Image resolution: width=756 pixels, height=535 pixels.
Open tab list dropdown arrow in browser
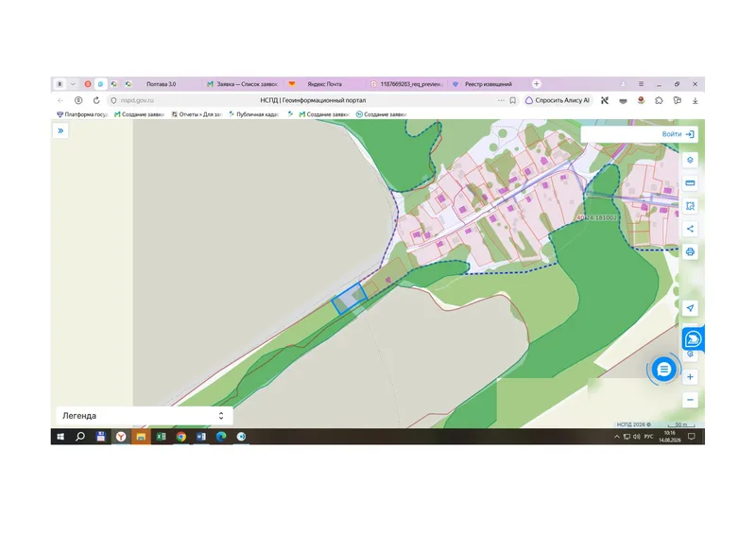[73, 84]
